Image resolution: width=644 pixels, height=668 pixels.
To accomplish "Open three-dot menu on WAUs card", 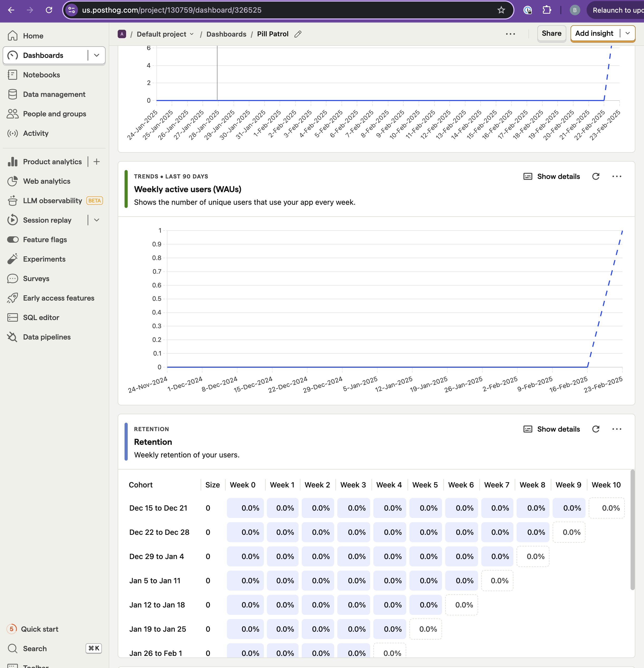I will (x=616, y=177).
